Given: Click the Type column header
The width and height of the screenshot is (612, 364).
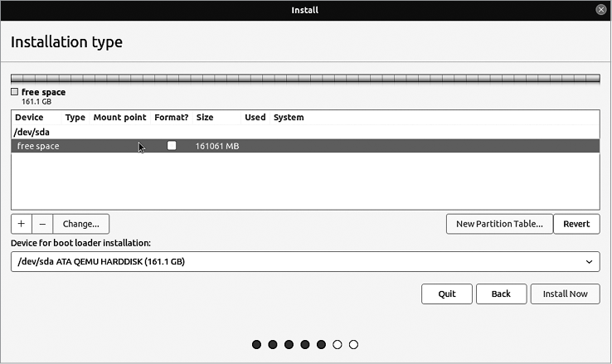Looking at the screenshot, I should [75, 118].
